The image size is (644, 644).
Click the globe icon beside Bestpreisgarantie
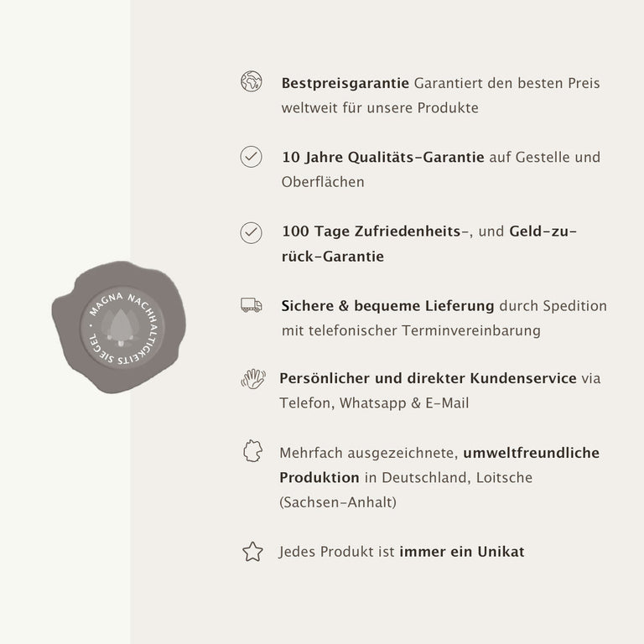coord(252,82)
